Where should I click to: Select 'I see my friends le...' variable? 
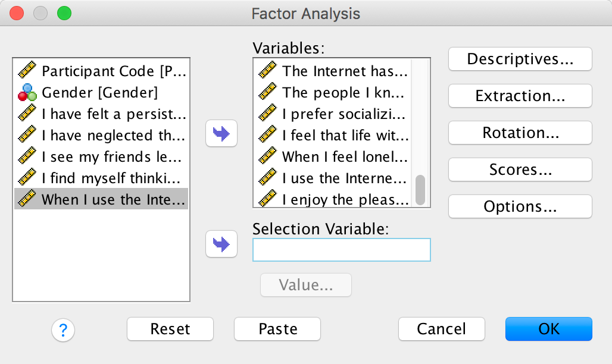pos(113,157)
